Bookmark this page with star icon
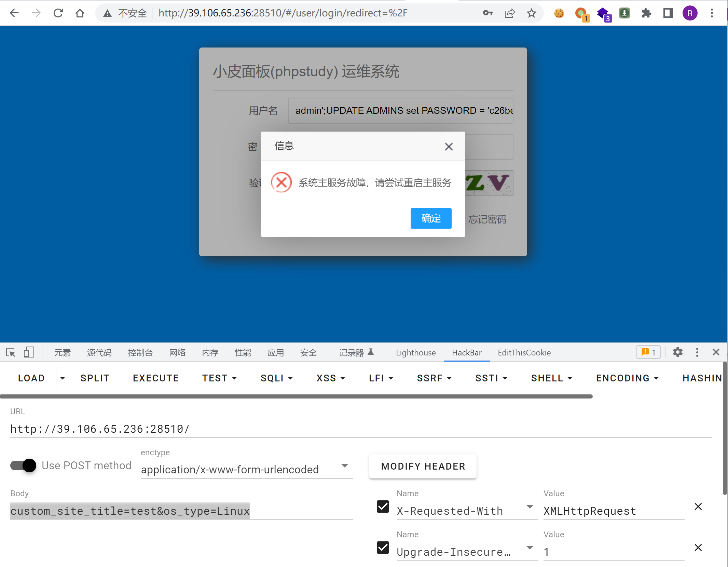The image size is (728, 567). pos(531,13)
